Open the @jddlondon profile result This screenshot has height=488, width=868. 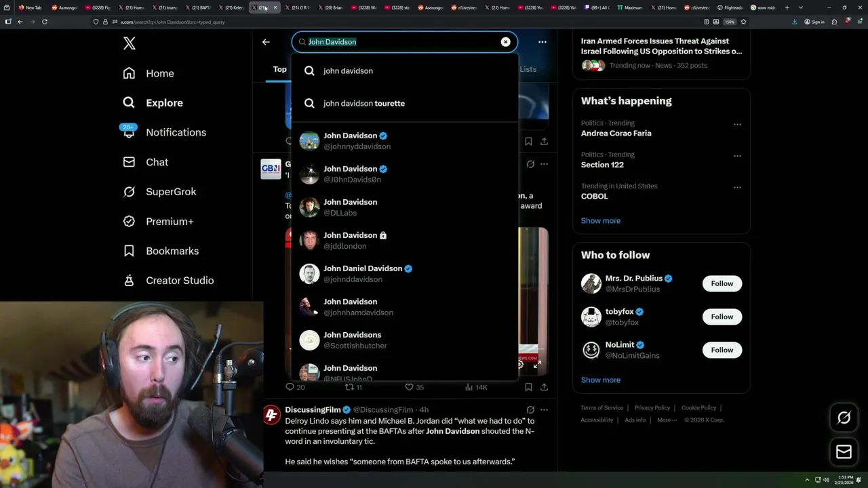(x=405, y=241)
